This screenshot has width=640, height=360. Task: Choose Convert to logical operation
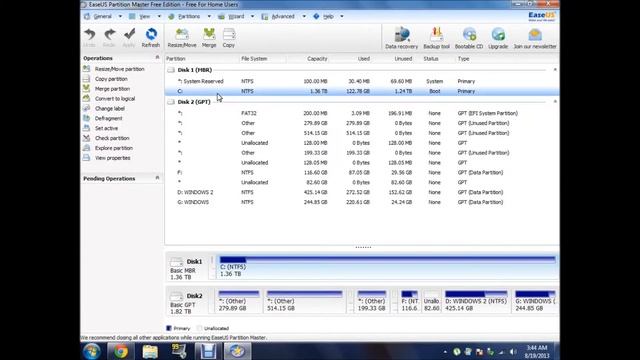[115, 99]
